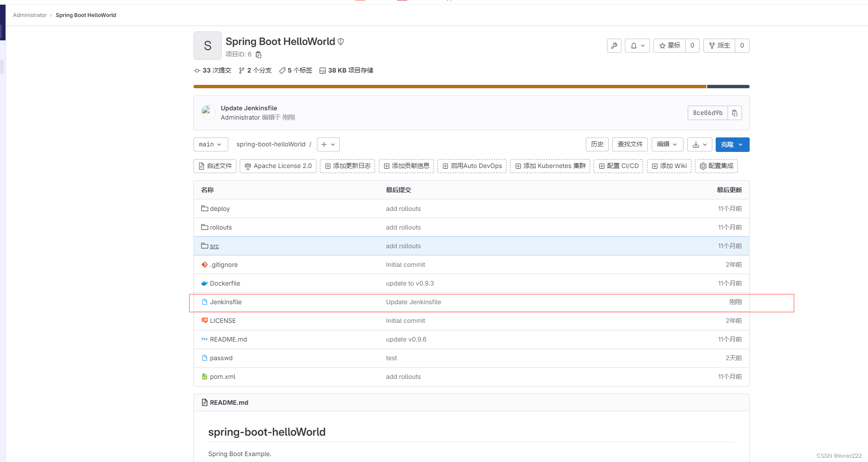Open the README.md file in list
The width and height of the screenshot is (868, 462).
click(228, 339)
